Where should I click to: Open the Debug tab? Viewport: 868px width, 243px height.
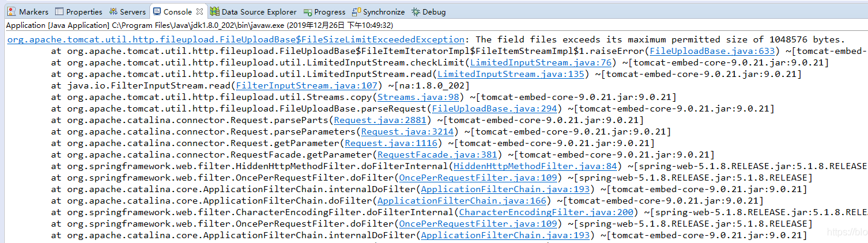click(428, 12)
